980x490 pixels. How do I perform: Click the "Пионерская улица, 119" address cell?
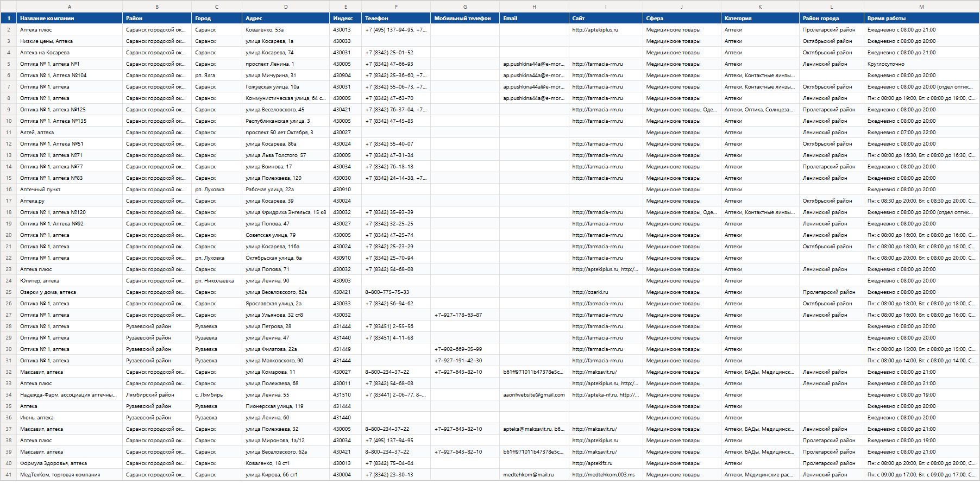click(286, 406)
